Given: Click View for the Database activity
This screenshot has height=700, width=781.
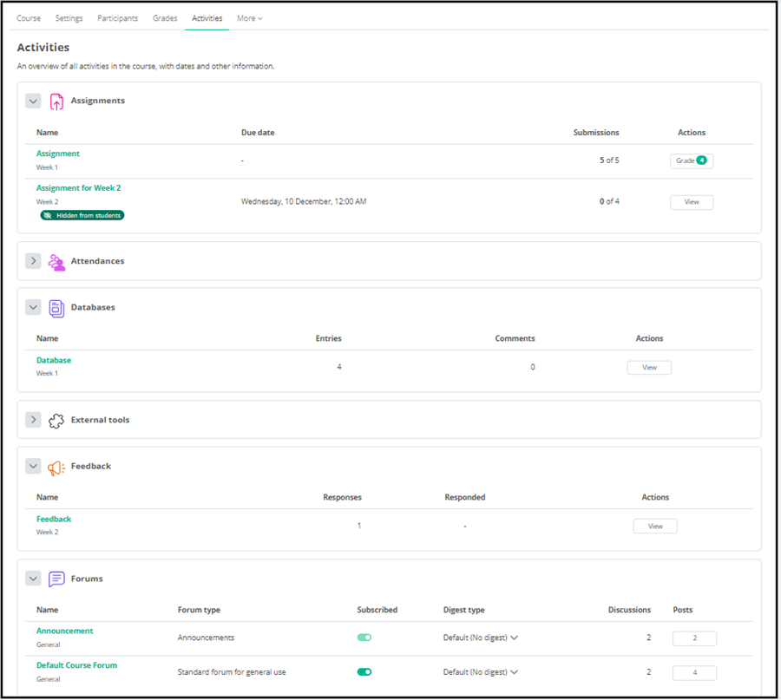Looking at the screenshot, I should (x=648, y=367).
